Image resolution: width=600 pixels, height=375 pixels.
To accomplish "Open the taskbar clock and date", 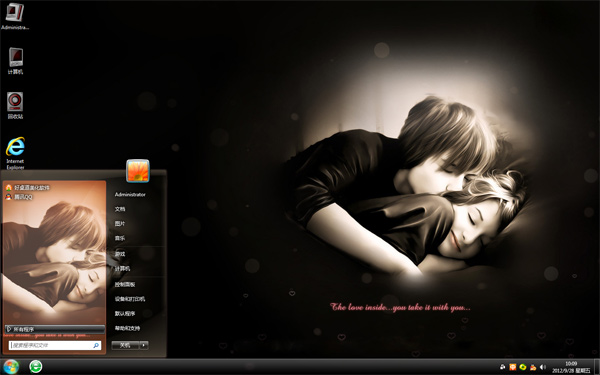I will point(571,367).
